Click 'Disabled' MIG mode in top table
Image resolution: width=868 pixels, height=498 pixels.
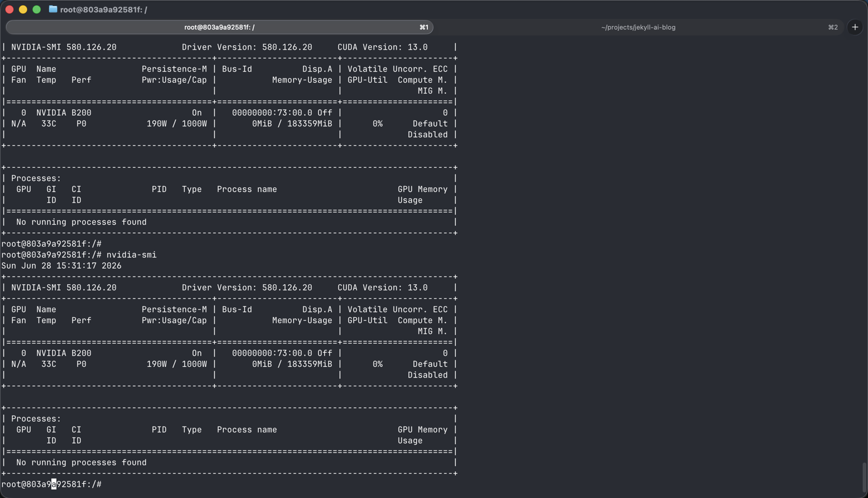[x=428, y=135]
